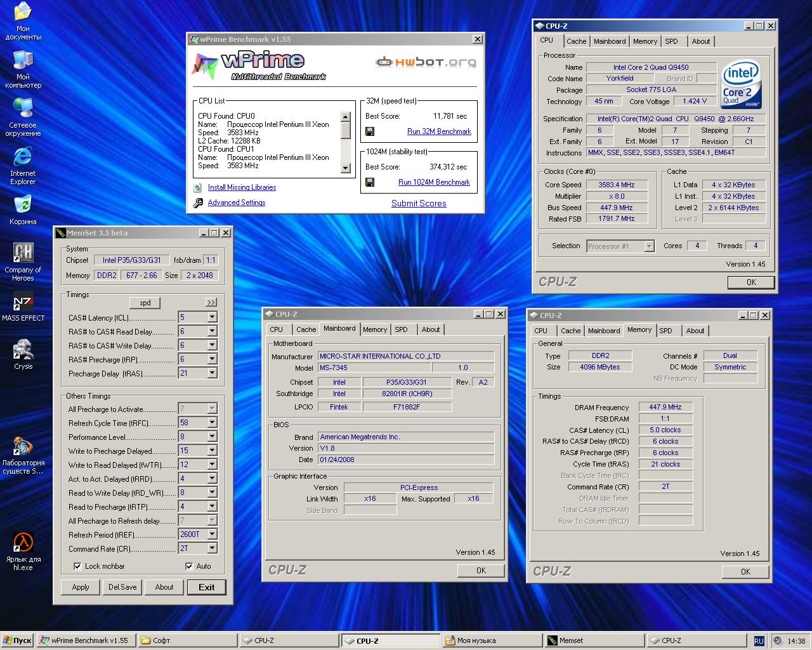Click the RU language indicator in the tray
The image size is (812, 650).
[759, 640]
